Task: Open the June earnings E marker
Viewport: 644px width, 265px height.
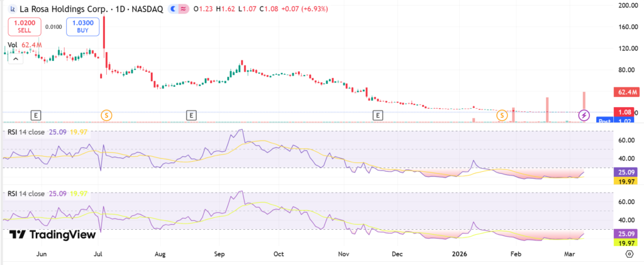Action: 36,115
